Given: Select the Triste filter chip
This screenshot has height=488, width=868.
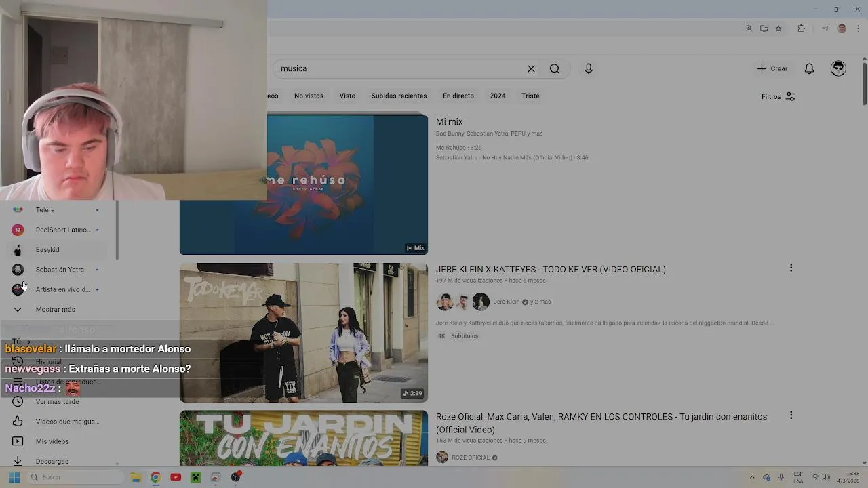Looking at the screenshot, I should coord(530,96).
